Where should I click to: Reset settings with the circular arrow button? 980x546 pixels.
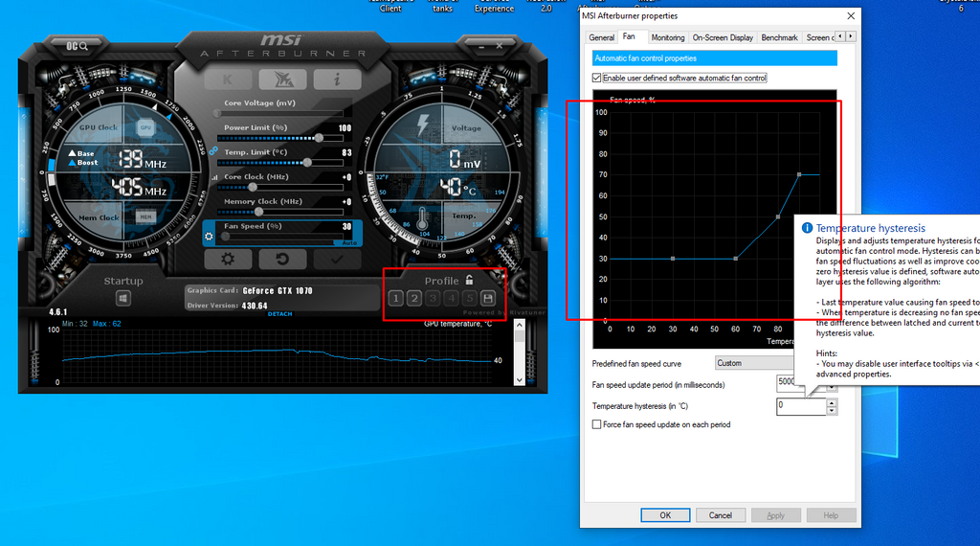click(x=282, y=259)
